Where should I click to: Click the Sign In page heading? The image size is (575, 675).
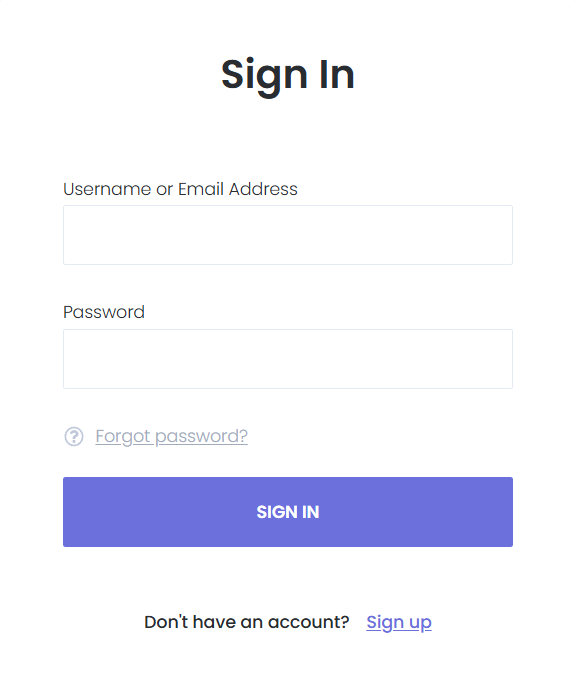(288, 76)
